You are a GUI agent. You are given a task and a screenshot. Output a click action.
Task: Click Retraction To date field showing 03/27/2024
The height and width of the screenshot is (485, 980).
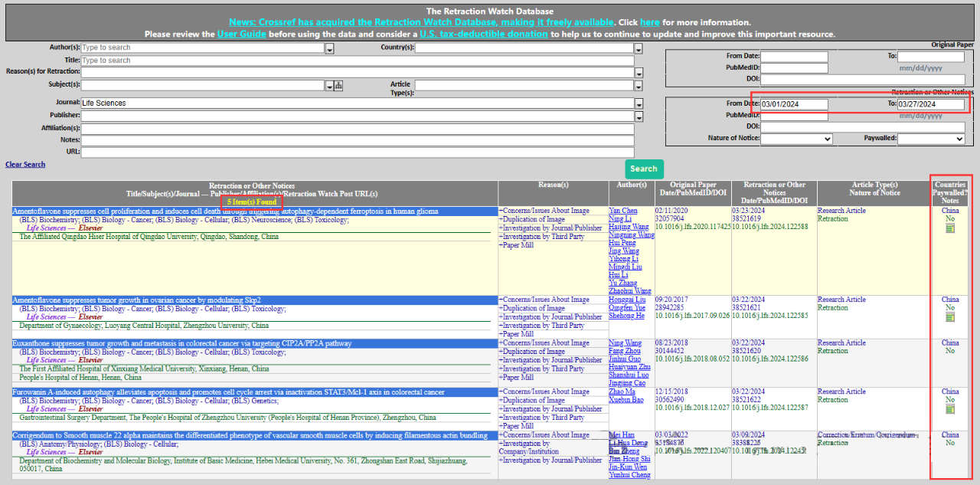tap(931, 104)
